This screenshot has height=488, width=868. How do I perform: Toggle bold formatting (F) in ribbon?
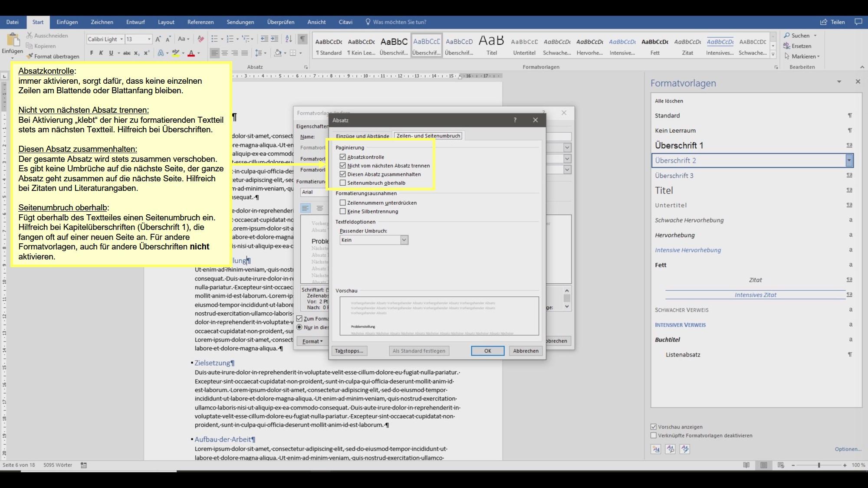point(92,53)
